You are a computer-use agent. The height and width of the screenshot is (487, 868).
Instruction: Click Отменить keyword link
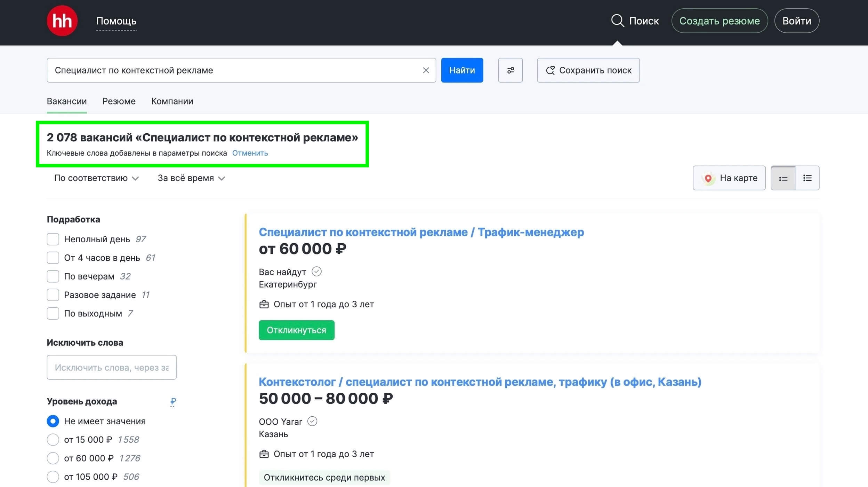coord(250,153)
